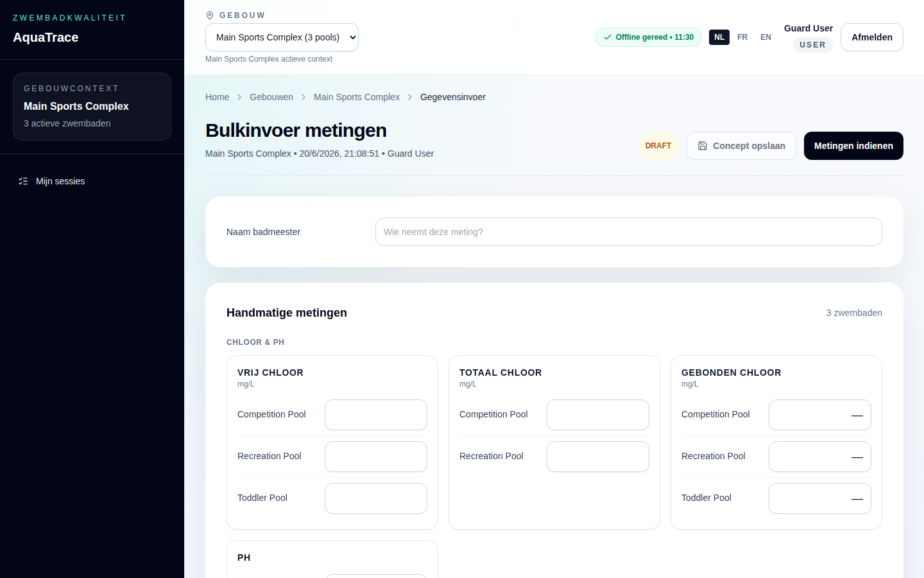Click the chevron separator after the Home breadcrumb

tap(239, 97)
